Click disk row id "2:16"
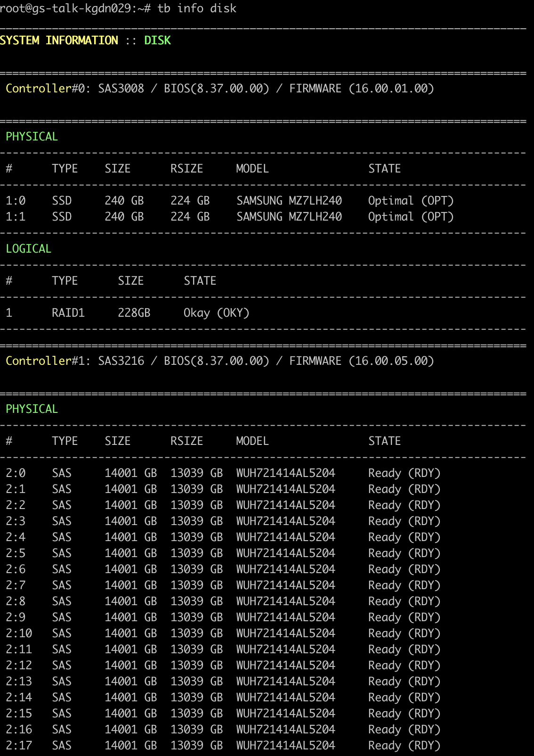 click(x=19, y=730)
